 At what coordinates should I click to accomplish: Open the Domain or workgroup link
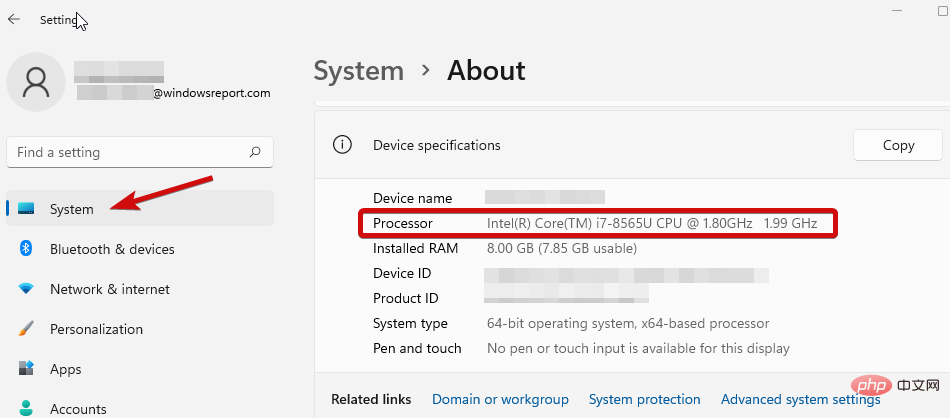500,399
